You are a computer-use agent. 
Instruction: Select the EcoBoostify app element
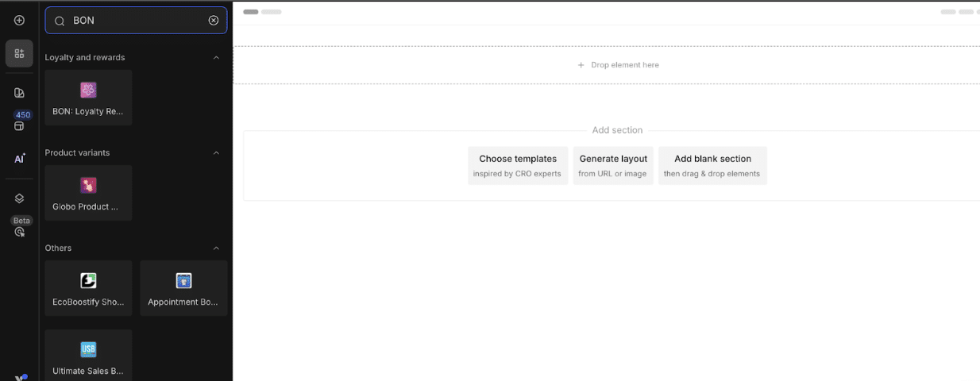pos(88,288)
